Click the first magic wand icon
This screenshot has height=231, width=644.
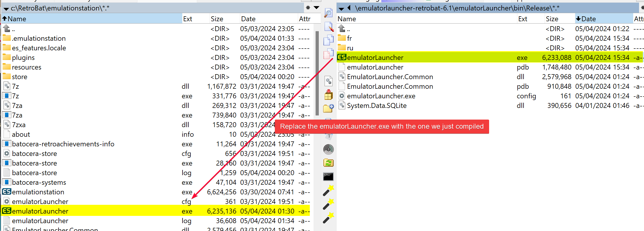click(328, 190)
